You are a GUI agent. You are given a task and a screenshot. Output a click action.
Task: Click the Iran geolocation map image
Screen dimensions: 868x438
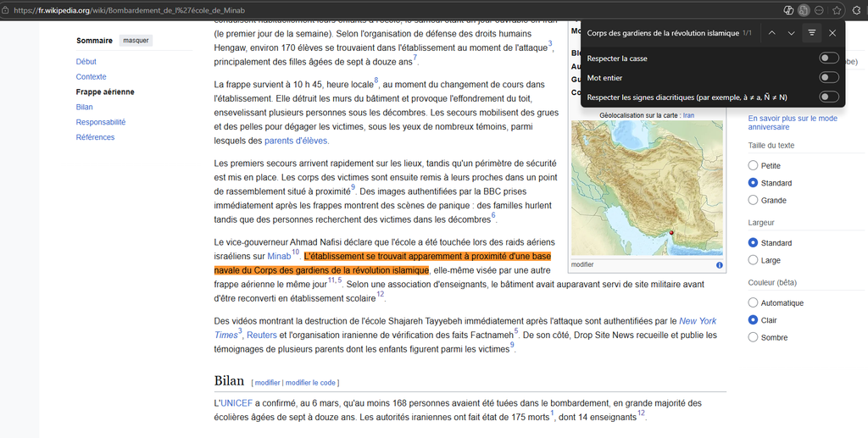point(647,188)
